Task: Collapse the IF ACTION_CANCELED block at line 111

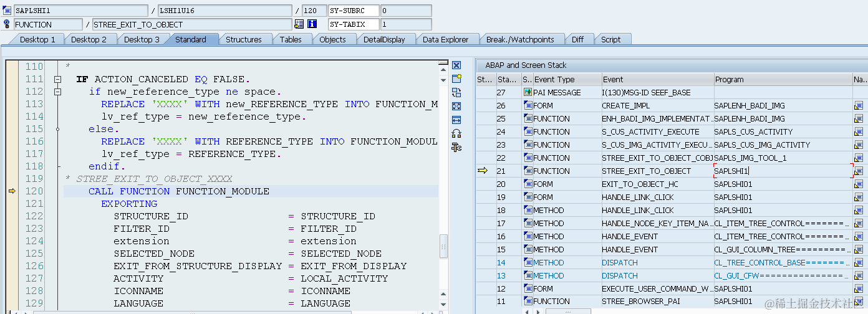Action: pos(57,79)
